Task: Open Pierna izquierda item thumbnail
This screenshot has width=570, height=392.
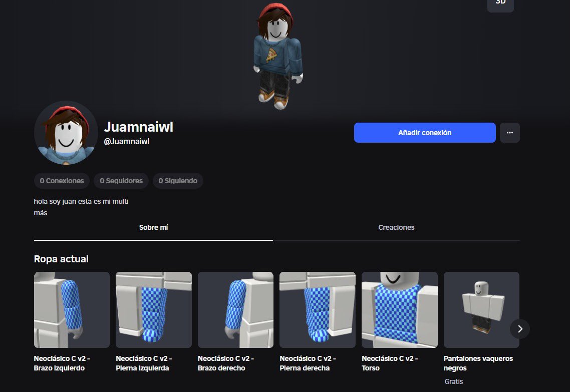Action: (153, 310)
